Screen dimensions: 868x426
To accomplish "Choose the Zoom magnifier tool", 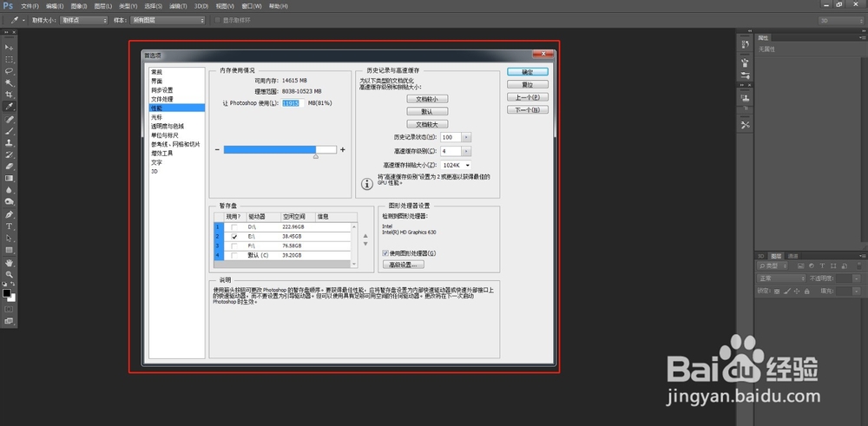I will [10, 274].
